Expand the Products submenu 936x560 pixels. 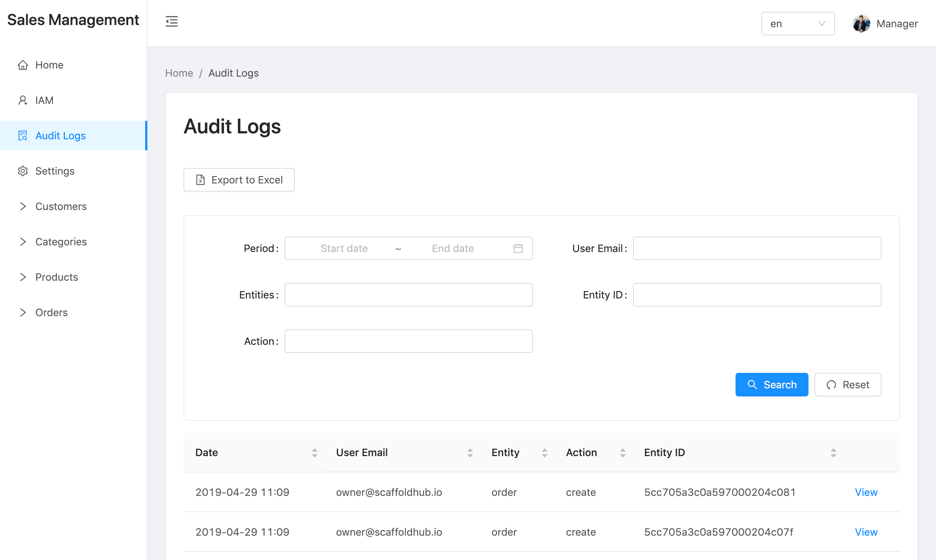coord(57,277)
